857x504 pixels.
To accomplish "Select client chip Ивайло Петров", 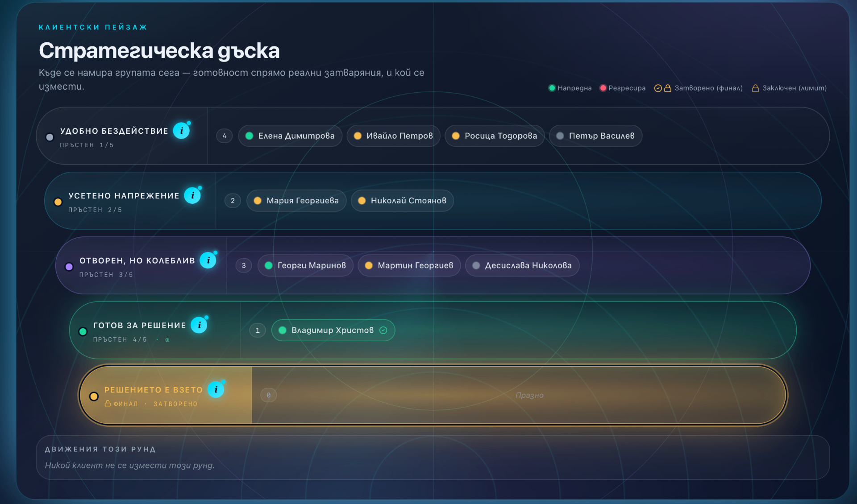I will click(393, 136).
